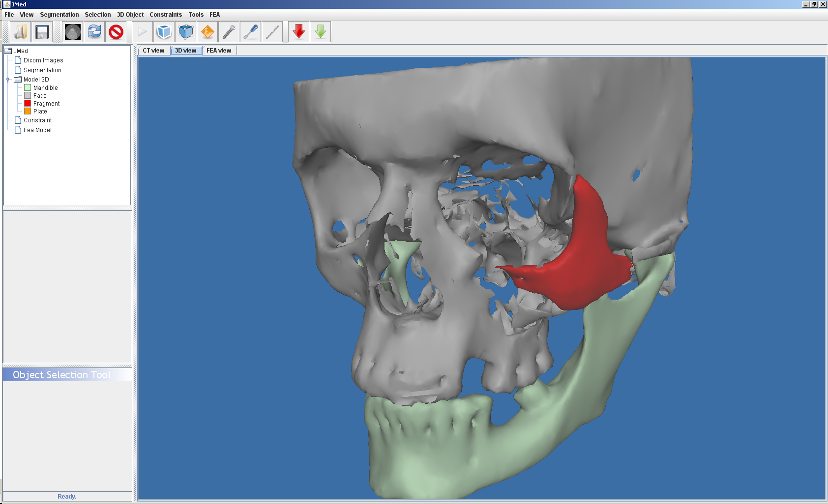
Task: Click the red Fragment color swatch
Action: (x=28, y=104)
